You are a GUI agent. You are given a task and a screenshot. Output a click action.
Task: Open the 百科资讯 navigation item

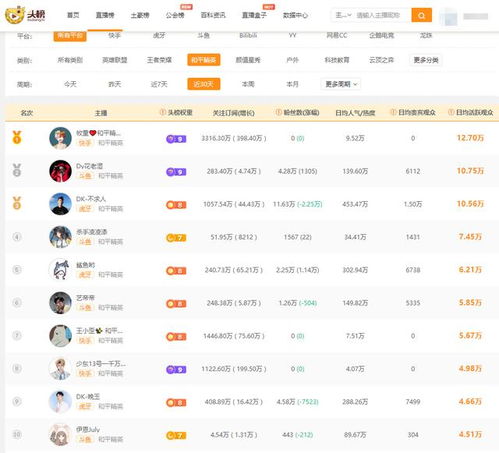click(x=213, y=15)
